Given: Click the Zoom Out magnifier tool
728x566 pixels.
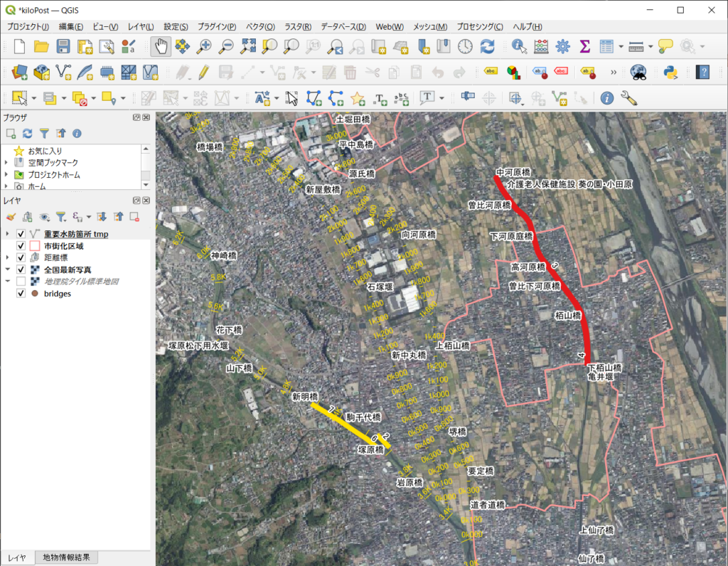Looking at the screenshot, I should coord(226,46).
